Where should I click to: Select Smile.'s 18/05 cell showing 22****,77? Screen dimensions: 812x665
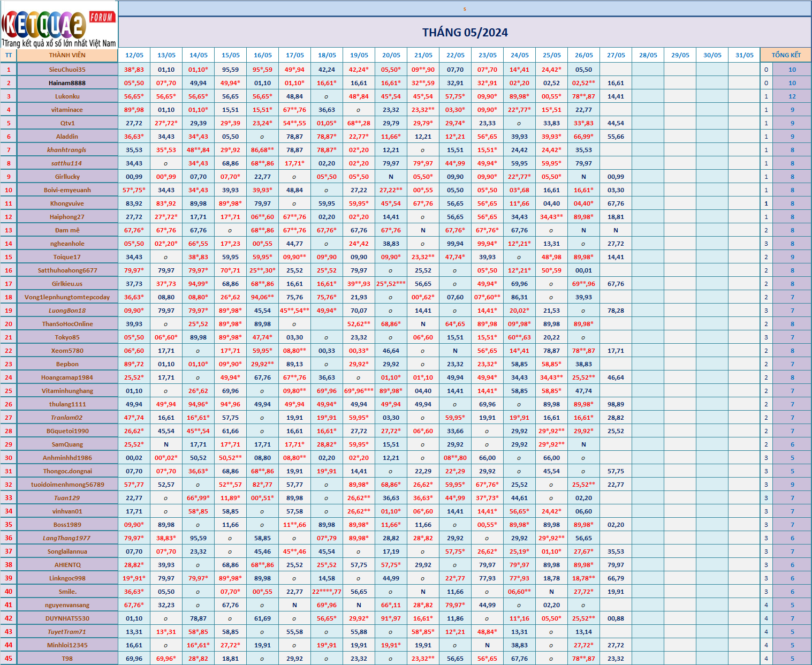coord(327,592)
